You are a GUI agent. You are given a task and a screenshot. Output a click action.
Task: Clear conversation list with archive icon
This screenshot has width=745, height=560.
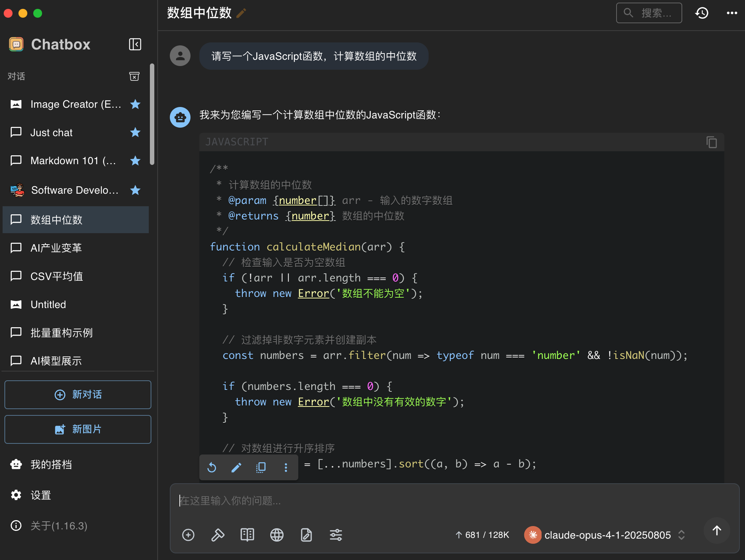pos(134,76)
